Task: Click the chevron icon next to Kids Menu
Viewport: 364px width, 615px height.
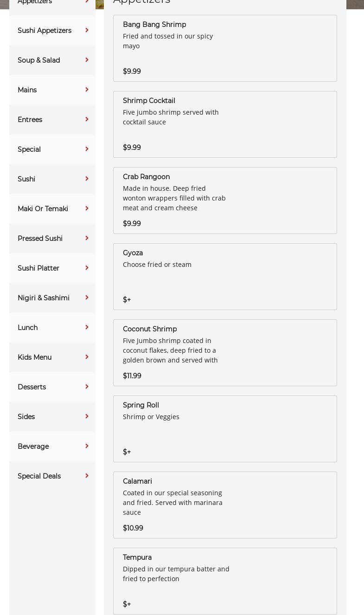Action: click(87, 357)
